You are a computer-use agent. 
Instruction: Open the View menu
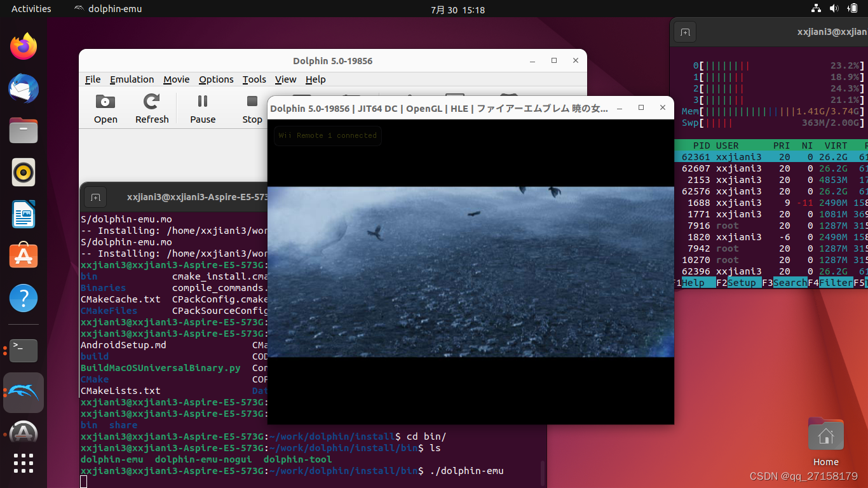tap(285, 79)
